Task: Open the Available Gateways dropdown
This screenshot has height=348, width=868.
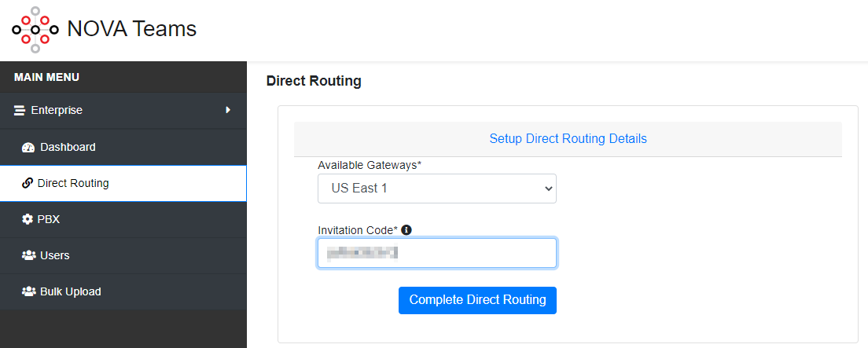Action: pyautogui.click(x=436, y=189)
